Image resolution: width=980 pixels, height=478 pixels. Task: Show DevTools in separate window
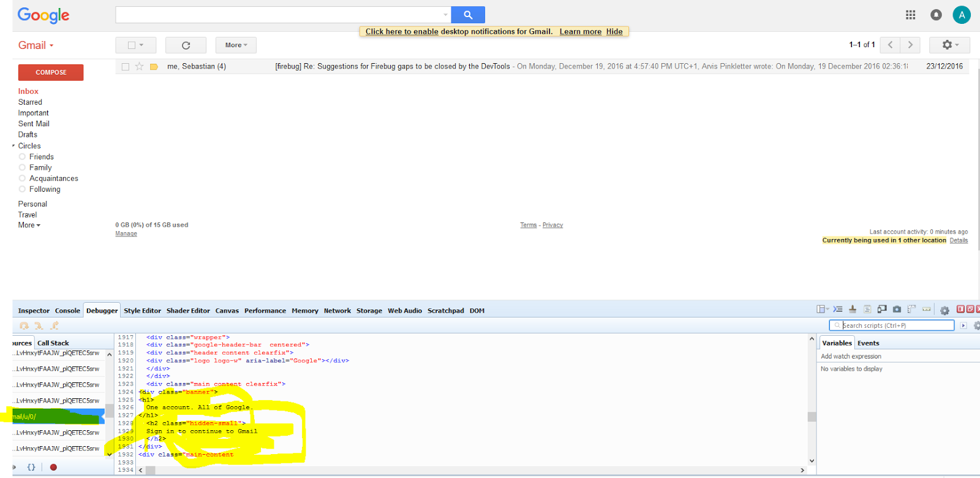pyautogui.click(x=970, y=309)
